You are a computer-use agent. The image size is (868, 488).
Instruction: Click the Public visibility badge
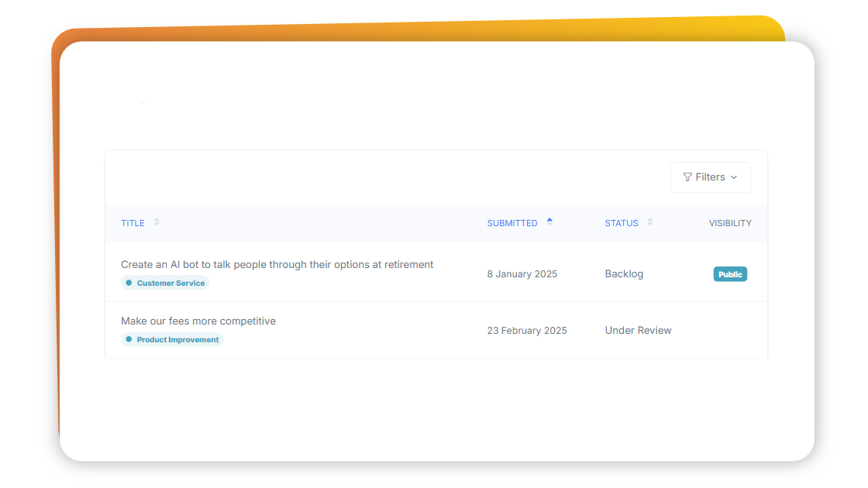[x=729, y=273]
